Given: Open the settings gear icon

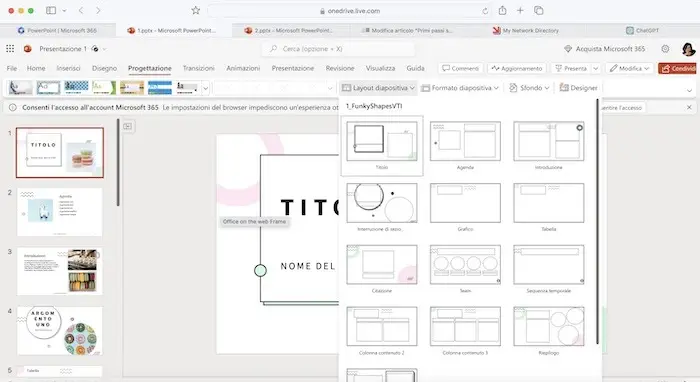Looking at the screenshot, I should coord(665,49).
